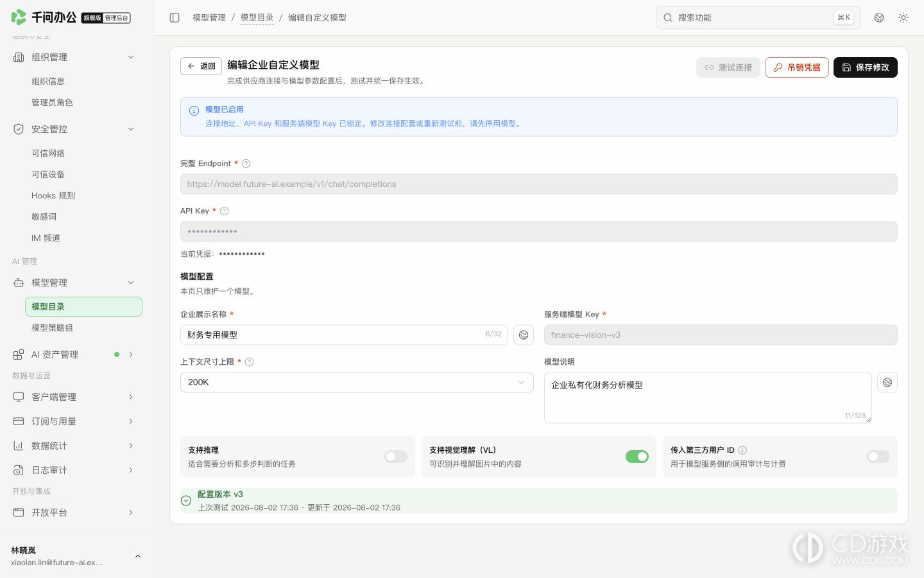The height and width of the screenshot is (578, 924).
Task: Click the info icon beside 传入第三方用户 ID
Action: coord(742,450)
